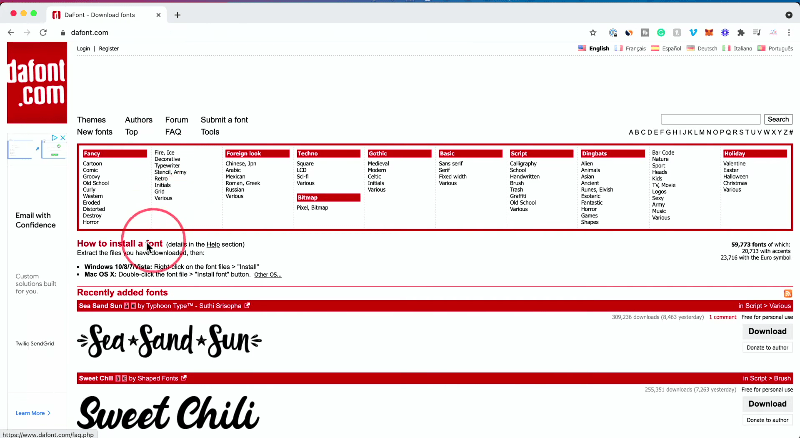Click the dafont.com logo
Image resolution: width=800 pixels, height=438 pixels.
click(37, 83)
